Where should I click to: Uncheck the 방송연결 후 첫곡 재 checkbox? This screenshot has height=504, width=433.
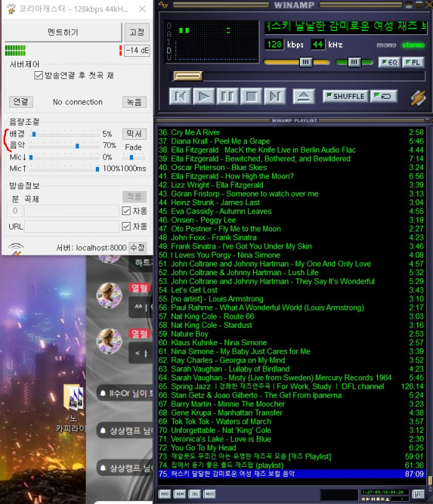tap(38, 75)
